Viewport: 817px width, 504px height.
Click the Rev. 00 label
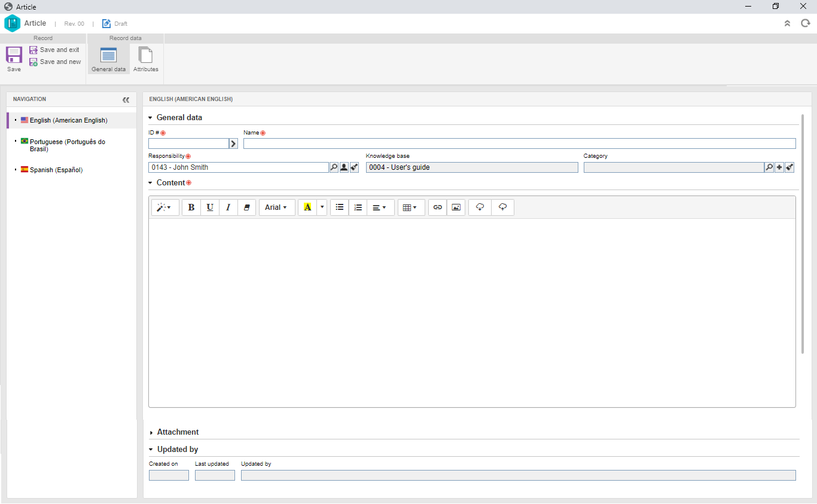click(74, 24)
